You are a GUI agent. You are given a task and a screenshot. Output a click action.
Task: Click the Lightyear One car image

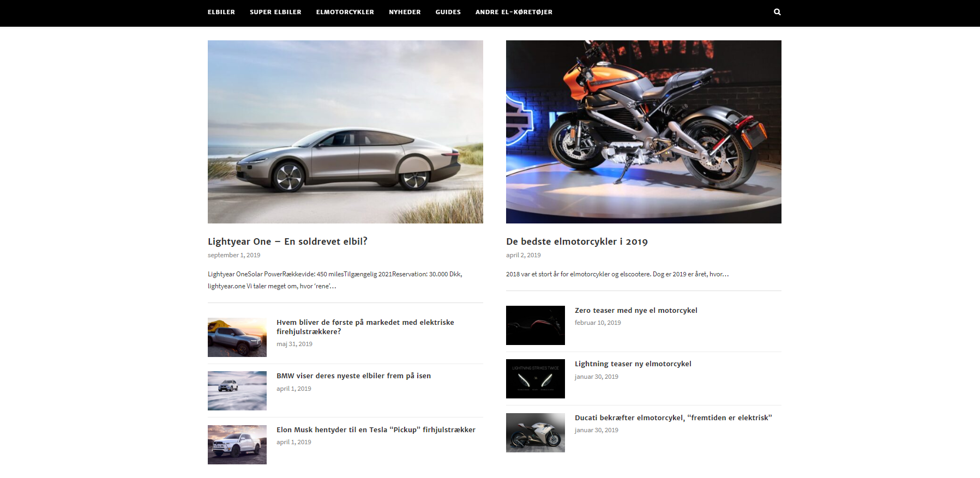[x=345, y=132]
